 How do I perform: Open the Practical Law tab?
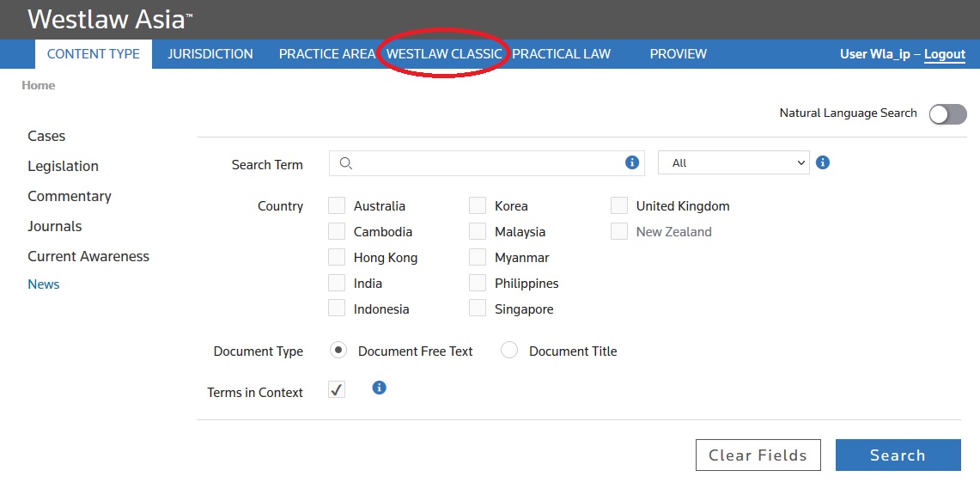tap(561, 54)
